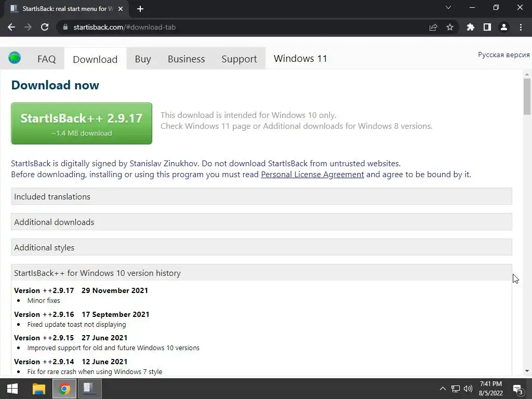Click the padlock site info icon
Screen dimensions: 532x399
[x=65, y=27]
